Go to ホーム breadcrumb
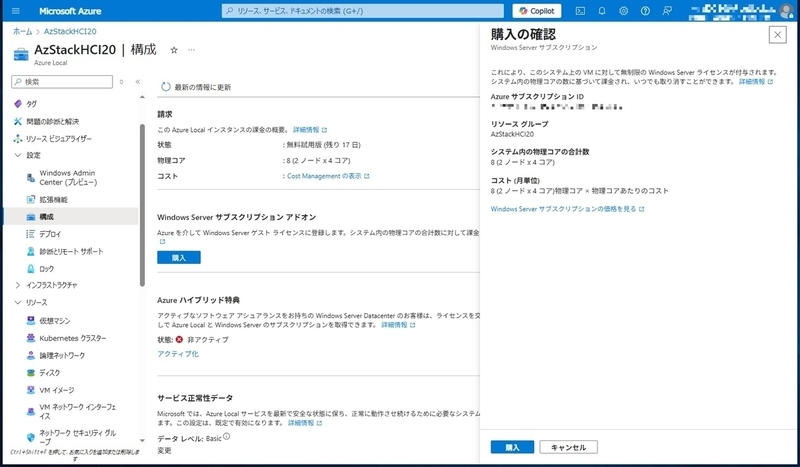 click(x=22, y=31)
